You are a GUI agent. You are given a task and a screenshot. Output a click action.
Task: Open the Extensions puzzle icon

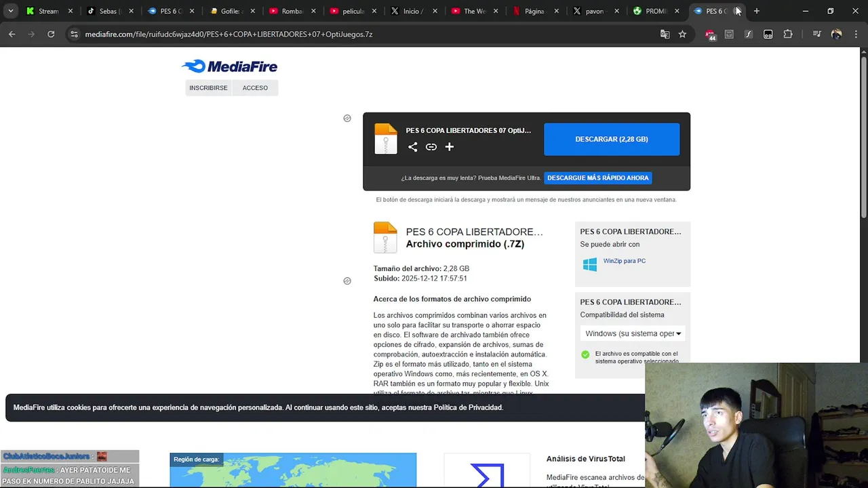(788, 34)
